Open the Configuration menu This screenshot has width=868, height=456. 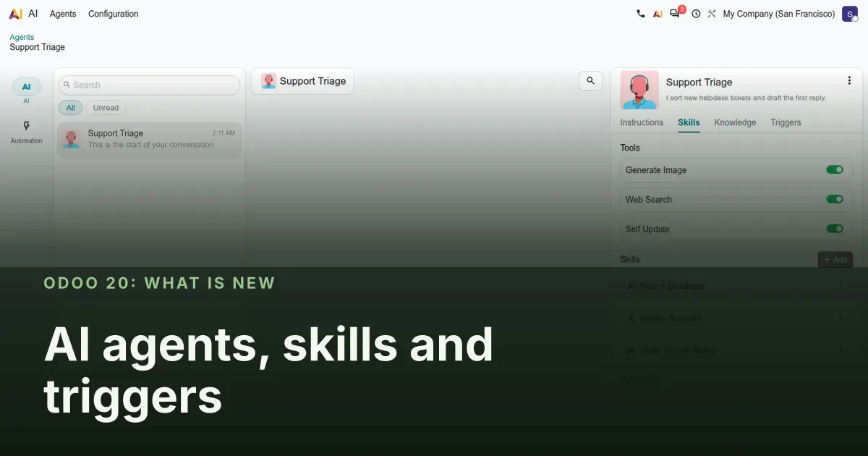tap(114, 14)
